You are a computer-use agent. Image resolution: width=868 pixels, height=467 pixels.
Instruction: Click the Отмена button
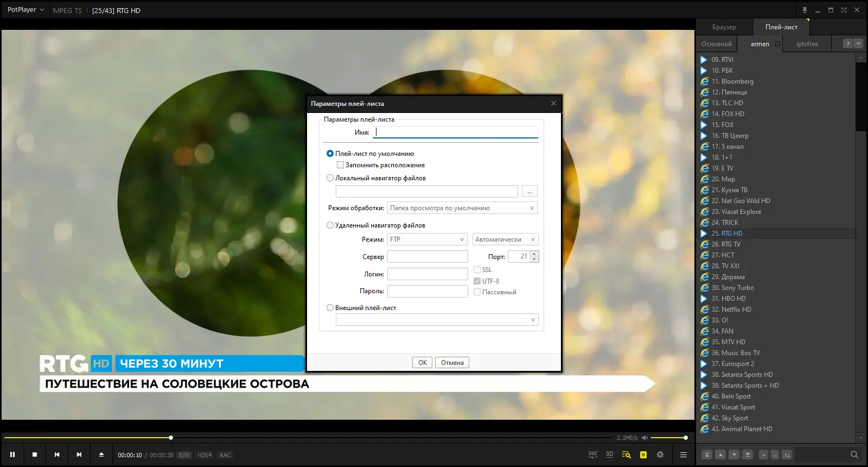(x=452, y=363)
